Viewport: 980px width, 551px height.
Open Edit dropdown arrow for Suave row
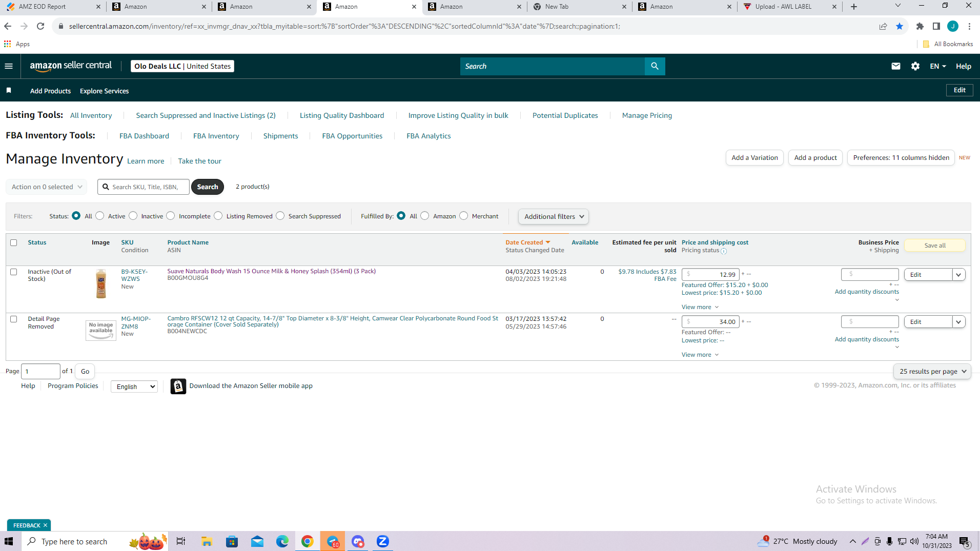click(958, 275)
